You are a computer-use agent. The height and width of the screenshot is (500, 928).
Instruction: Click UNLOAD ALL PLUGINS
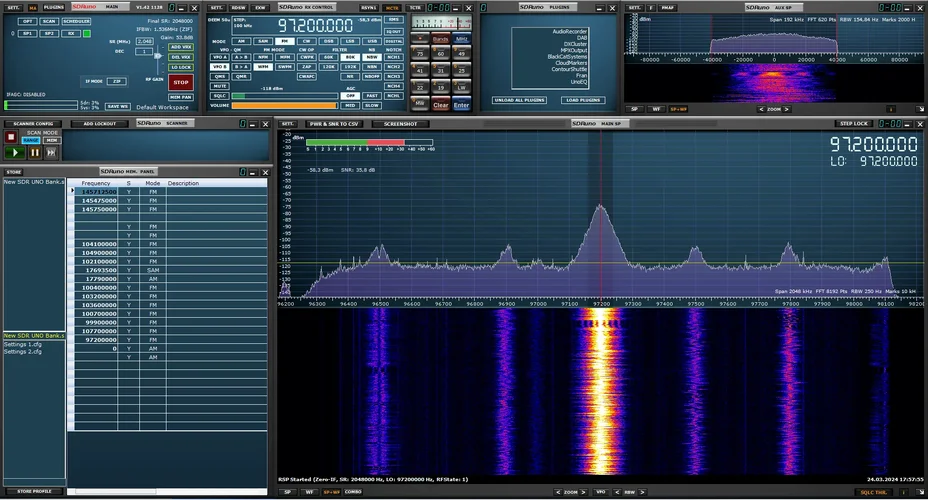click(x=519, y=100)
